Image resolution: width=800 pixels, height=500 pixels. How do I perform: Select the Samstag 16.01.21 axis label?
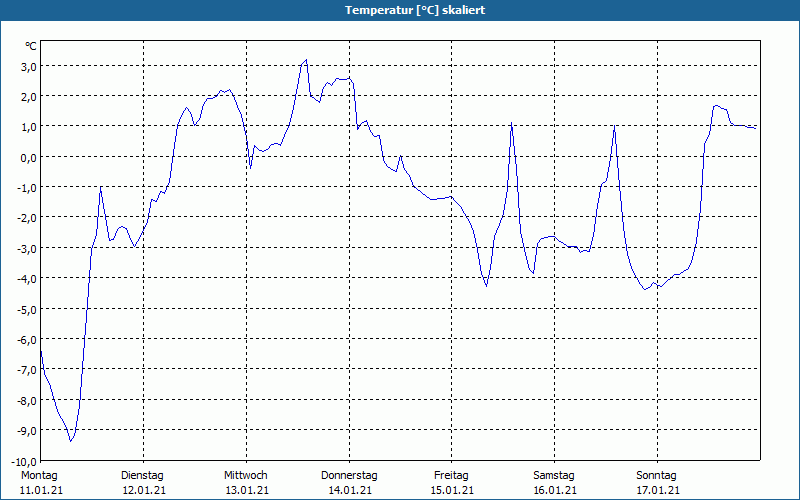pyautogui.click(x=555, y=483)
